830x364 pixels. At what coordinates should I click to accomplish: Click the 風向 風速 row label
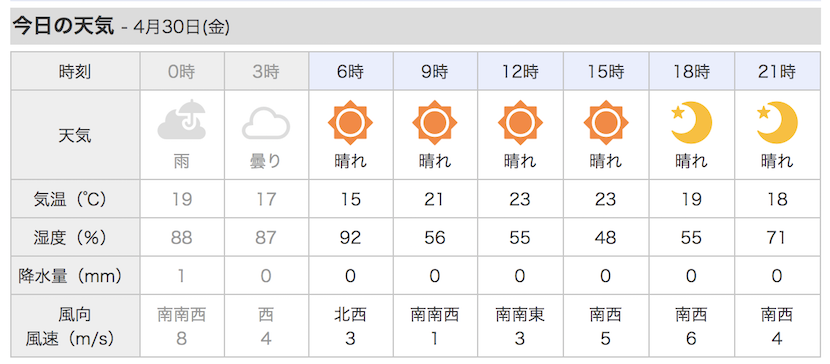70,326
